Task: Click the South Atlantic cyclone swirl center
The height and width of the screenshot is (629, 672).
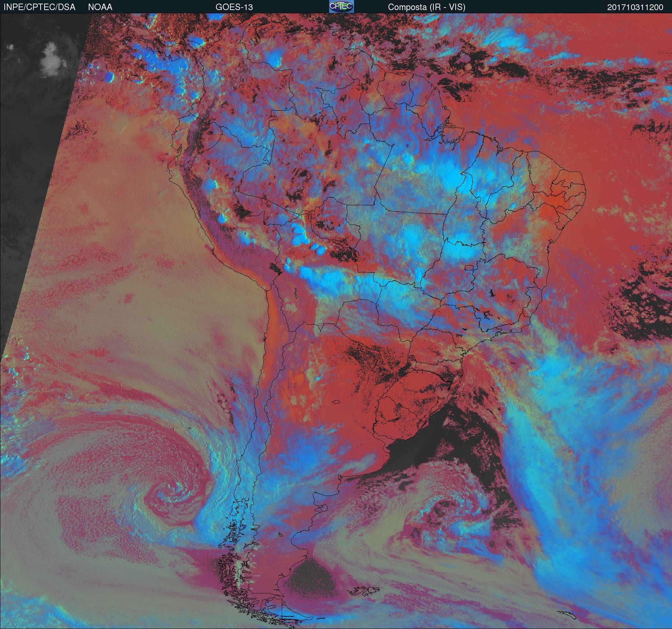Action: point(442,510)
